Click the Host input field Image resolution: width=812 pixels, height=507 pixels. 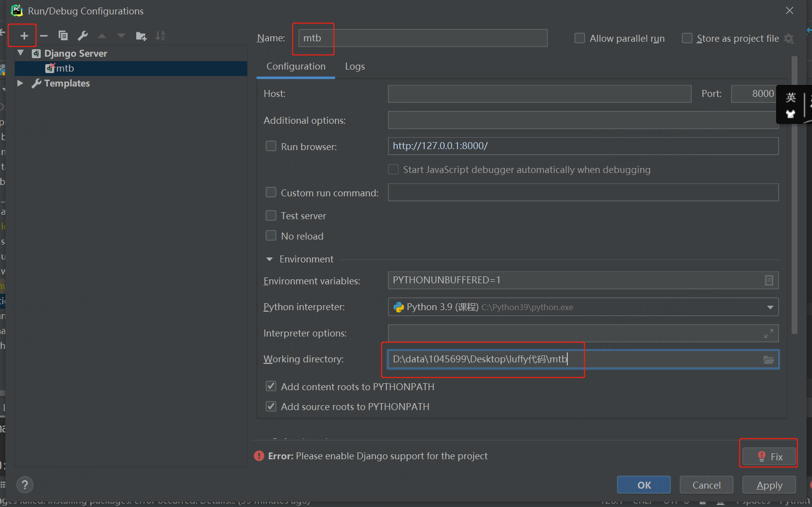(540, 94)
